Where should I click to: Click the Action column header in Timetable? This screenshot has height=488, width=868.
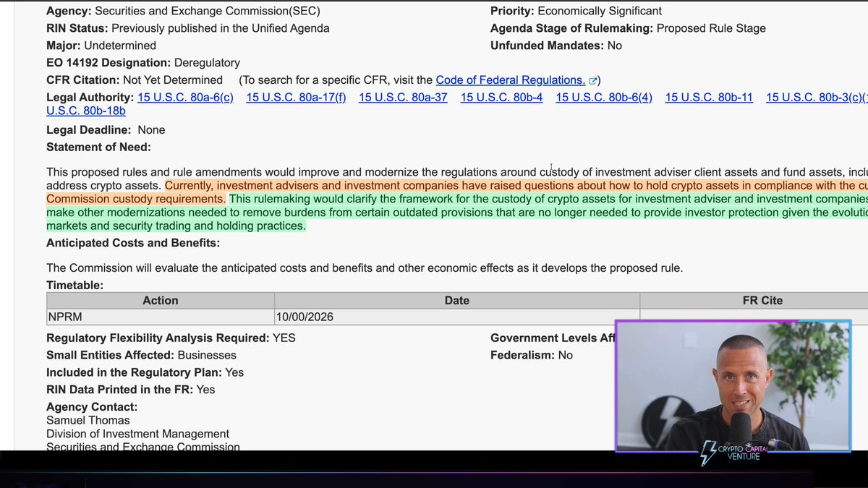[x=161, y=300]
